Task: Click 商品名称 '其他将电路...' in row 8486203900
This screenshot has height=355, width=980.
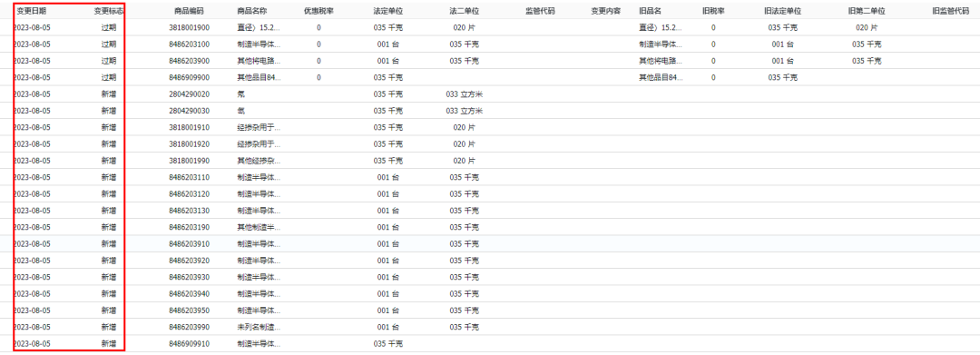Action: 259,61
